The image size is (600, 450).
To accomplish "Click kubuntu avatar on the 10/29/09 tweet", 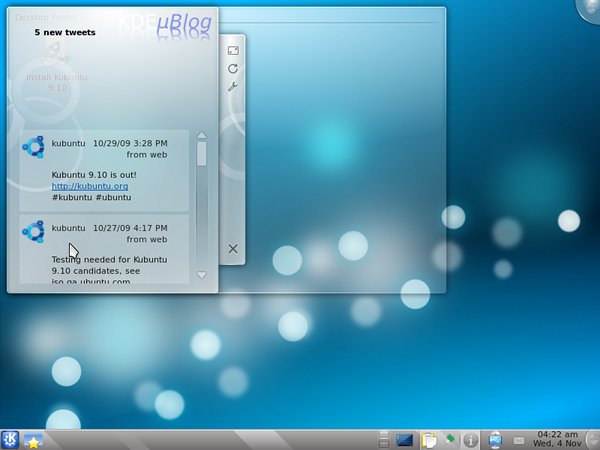I will pyautogui.click(x=33, y=147).
